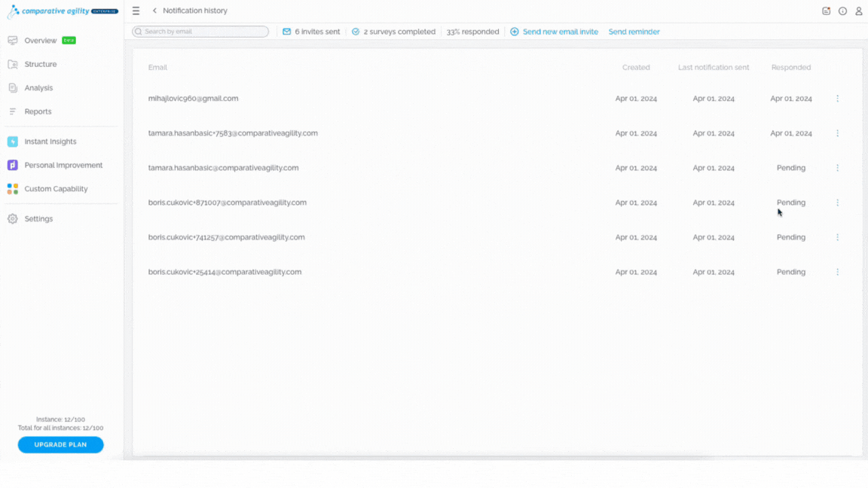The image size is (868, 488).
Task: Open the Reports section
Action: [38, 111]
